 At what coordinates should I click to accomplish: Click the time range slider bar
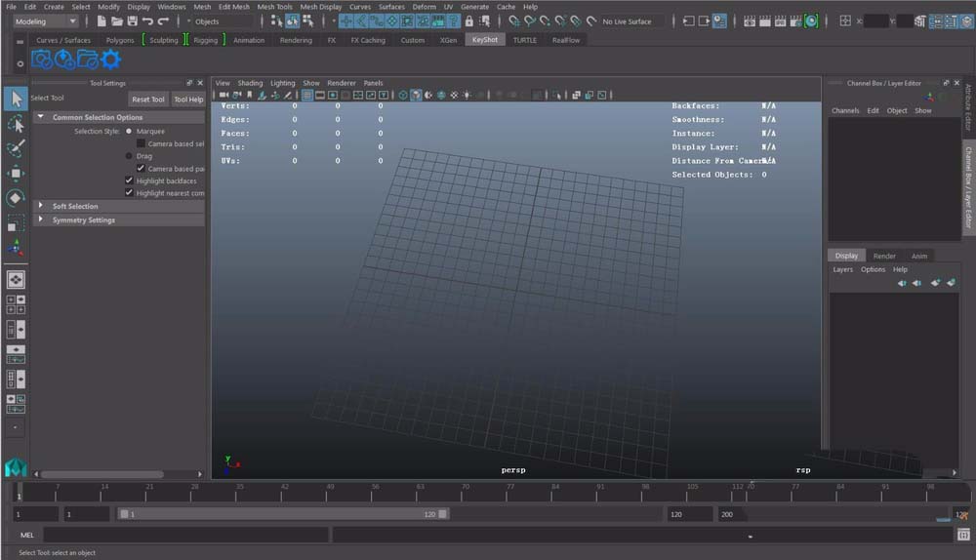pos(283,513)
